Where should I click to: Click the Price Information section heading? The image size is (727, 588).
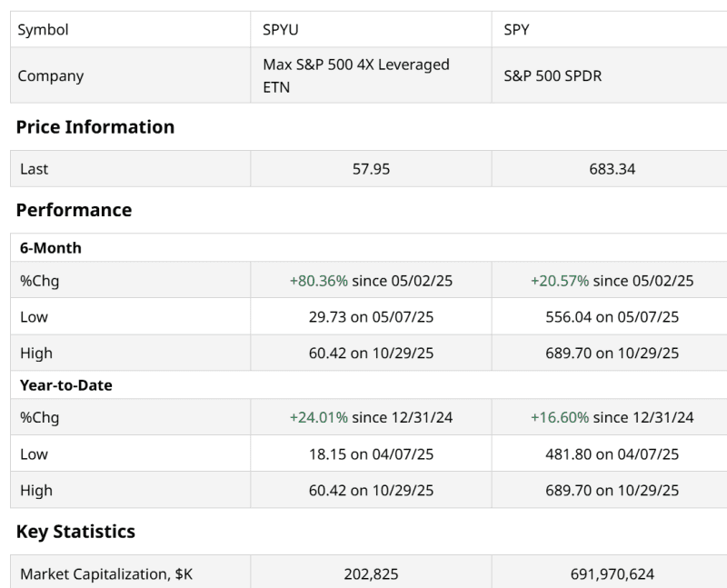95,127
